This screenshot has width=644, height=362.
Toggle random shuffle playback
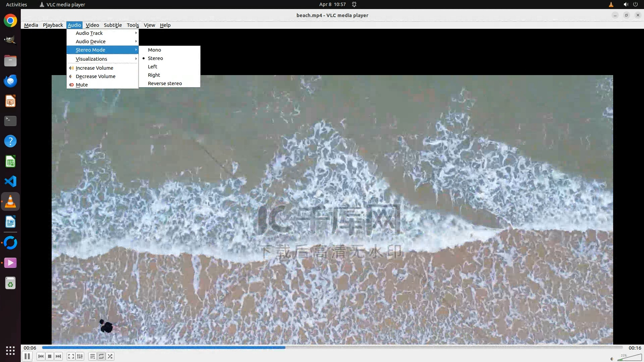point(110,356)
